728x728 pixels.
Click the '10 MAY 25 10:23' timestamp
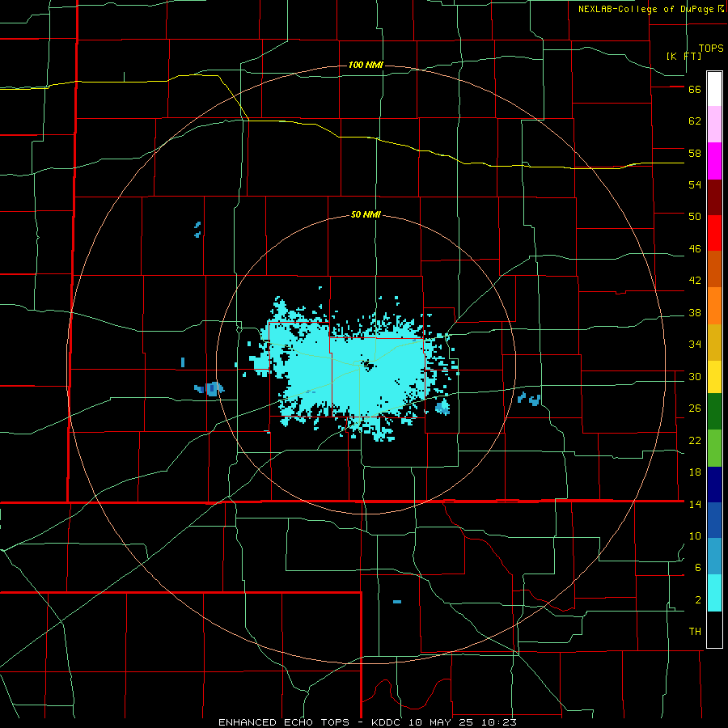(463, 722)
